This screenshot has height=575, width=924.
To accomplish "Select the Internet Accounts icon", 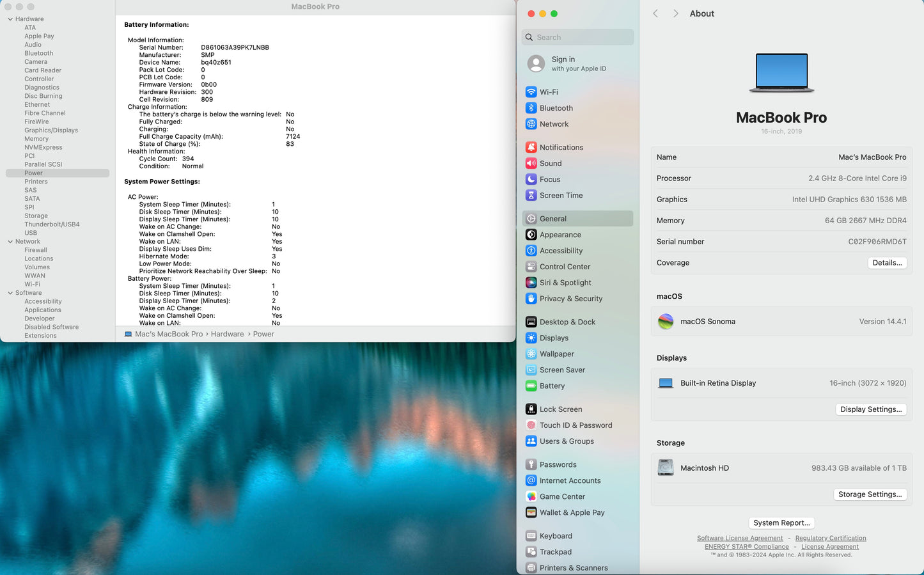I will pos(531,480).
